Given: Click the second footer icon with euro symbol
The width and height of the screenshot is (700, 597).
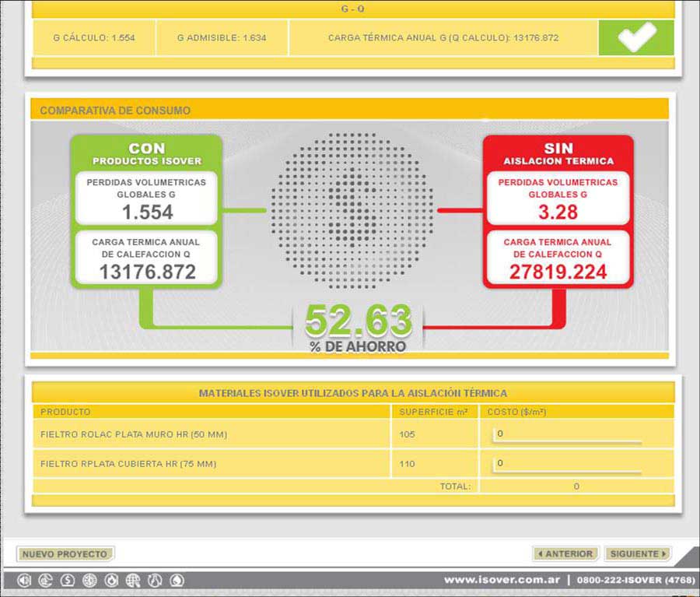Looking at the screenshot, I should (x=46, y=580).
